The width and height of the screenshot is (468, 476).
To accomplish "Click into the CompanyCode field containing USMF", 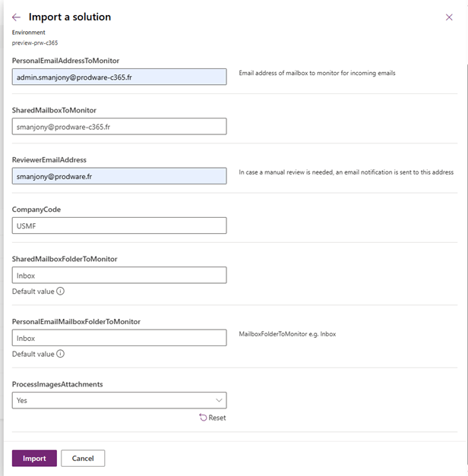I will [x=119, y=225].
